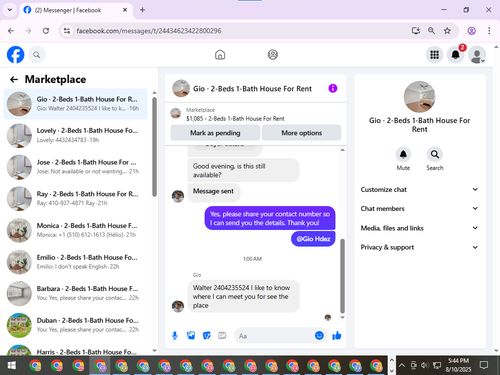Image resolution: width=500 pixels, height=375 pixels.
Task: Click the @Gio Hdez mention
Action: [x=313, y=239]
